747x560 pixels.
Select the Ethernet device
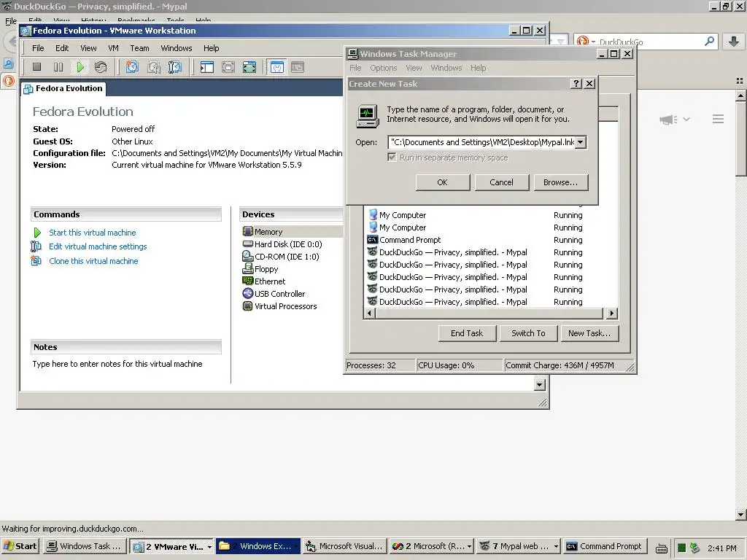point(264,281)
